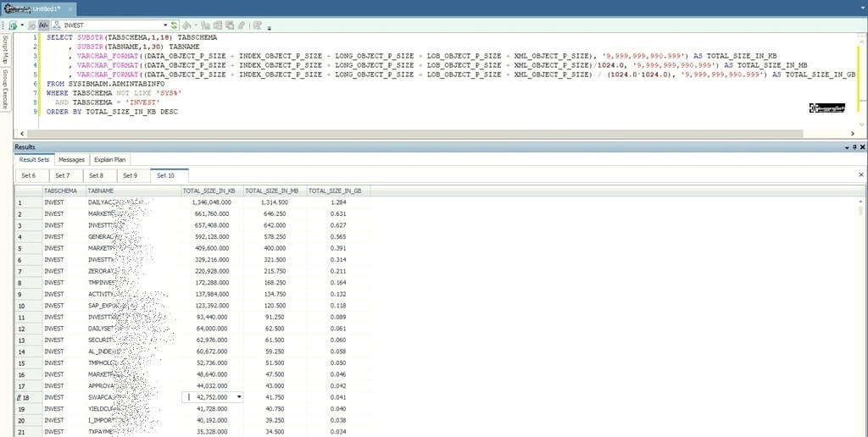Viewport: 868px width, 437px height.
Task: Click the SQL variables (x) toolbar icon
Action: (42, 25)
